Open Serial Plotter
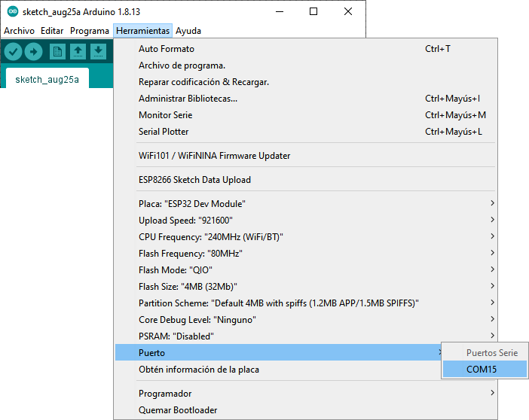The image size is (529, 420). coord(306,132)
